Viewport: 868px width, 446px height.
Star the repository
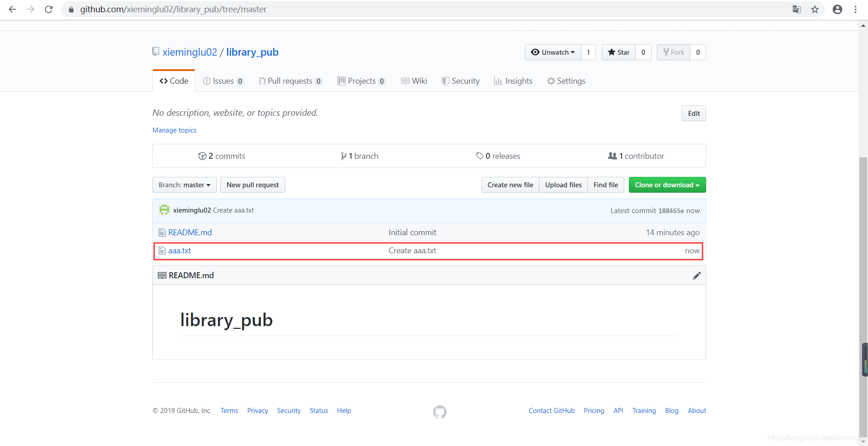click(618, 52)
